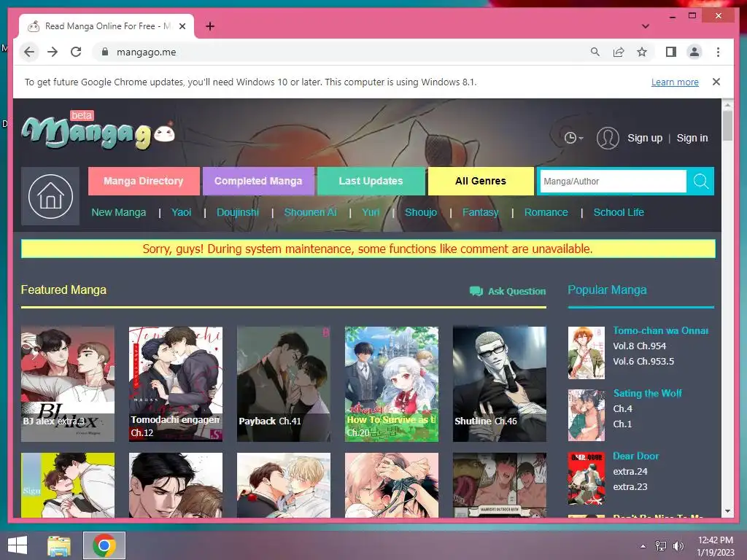Open the How To Survive cover
This screenshot has height=560, width=747.
(x=392, y=384)
